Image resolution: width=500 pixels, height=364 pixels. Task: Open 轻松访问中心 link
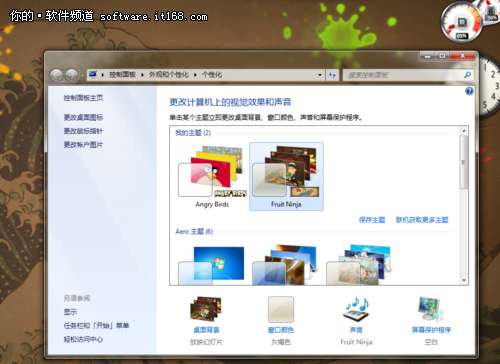(83, 339)
